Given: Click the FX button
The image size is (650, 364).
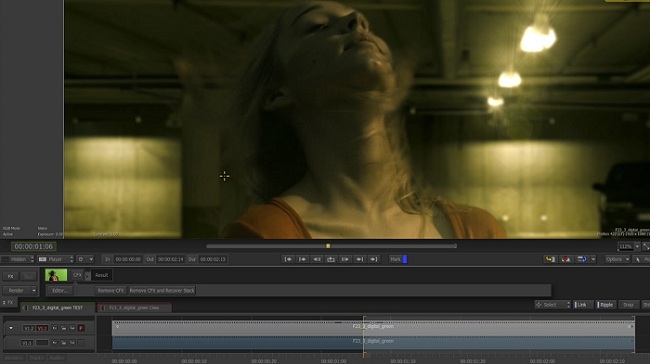Looking at the screenshot, I should click(x=10, y=276).
